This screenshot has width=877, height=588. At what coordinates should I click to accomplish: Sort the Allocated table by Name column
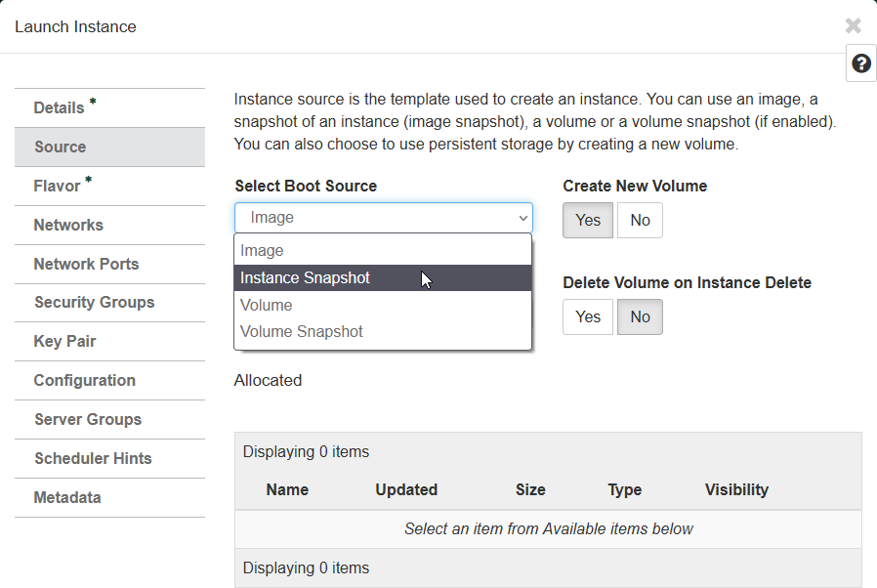pos(287,490)
